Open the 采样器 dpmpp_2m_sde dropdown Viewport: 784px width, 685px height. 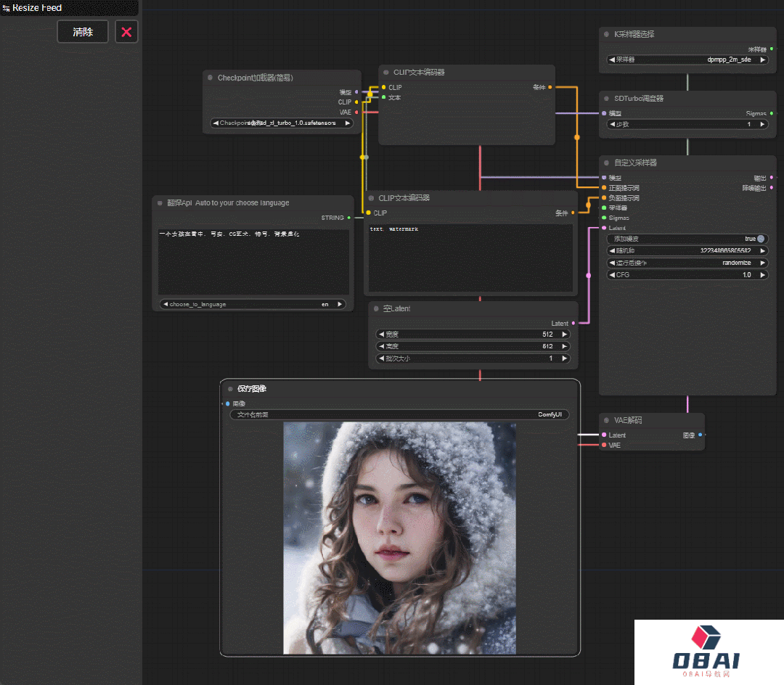click(687, 60)
